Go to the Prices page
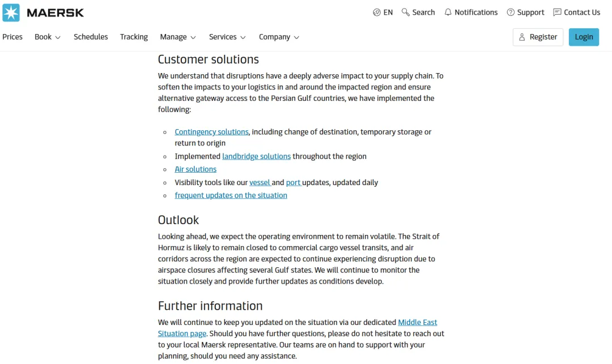The image size is (612, 364). tap(12, 37)
